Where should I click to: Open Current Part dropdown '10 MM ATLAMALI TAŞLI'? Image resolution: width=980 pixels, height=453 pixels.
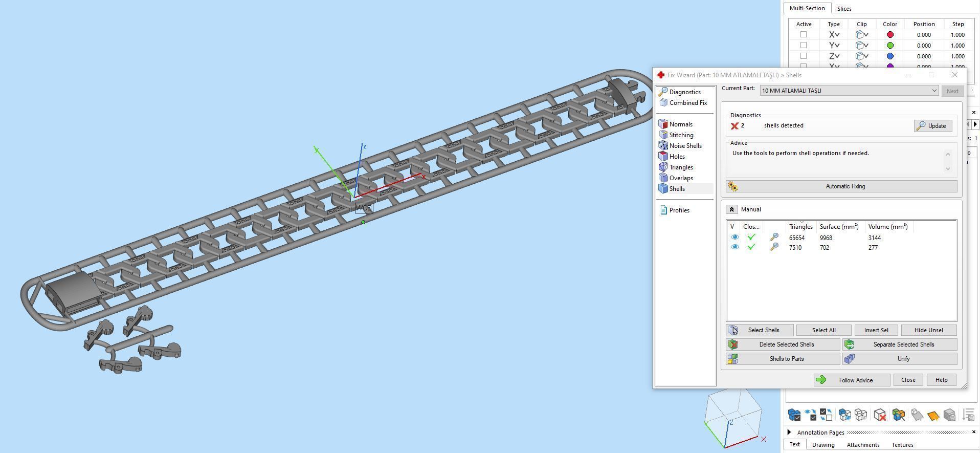click(849, 91)
